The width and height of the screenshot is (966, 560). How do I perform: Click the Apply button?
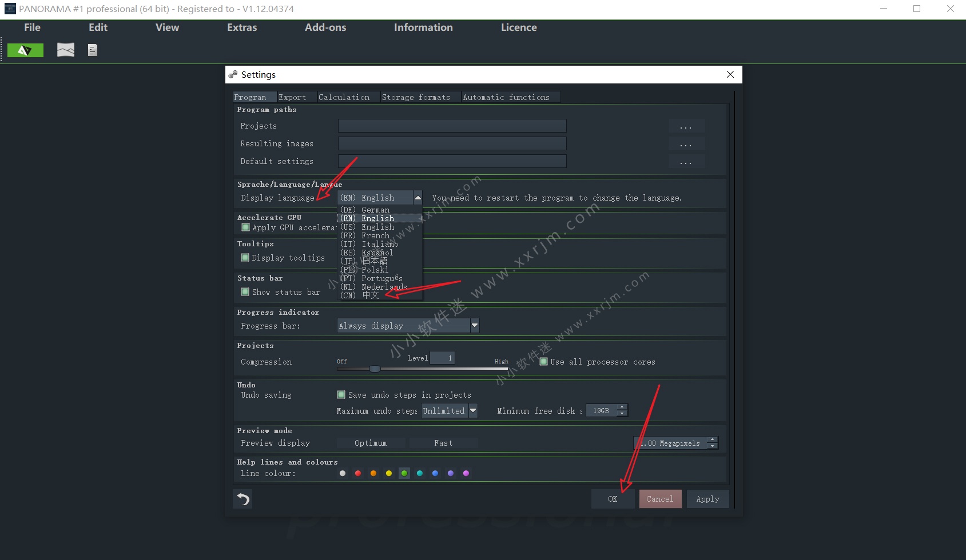[x=707, y=499]
